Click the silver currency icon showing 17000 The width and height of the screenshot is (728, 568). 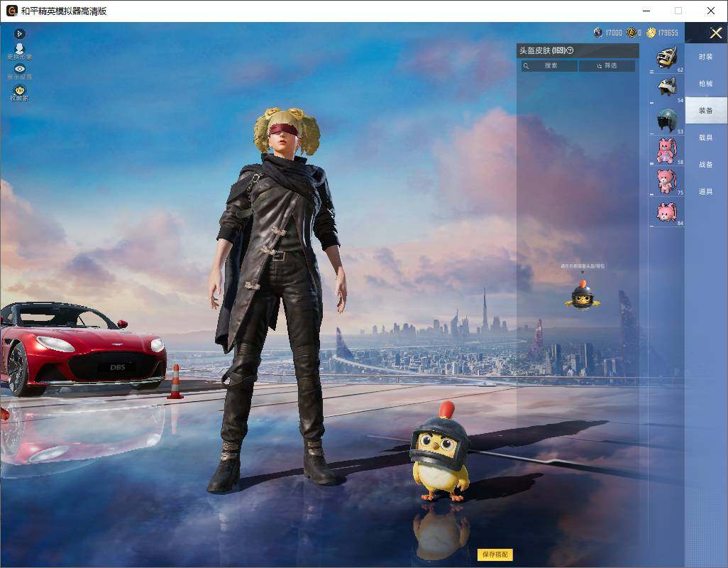coord(598,33)
